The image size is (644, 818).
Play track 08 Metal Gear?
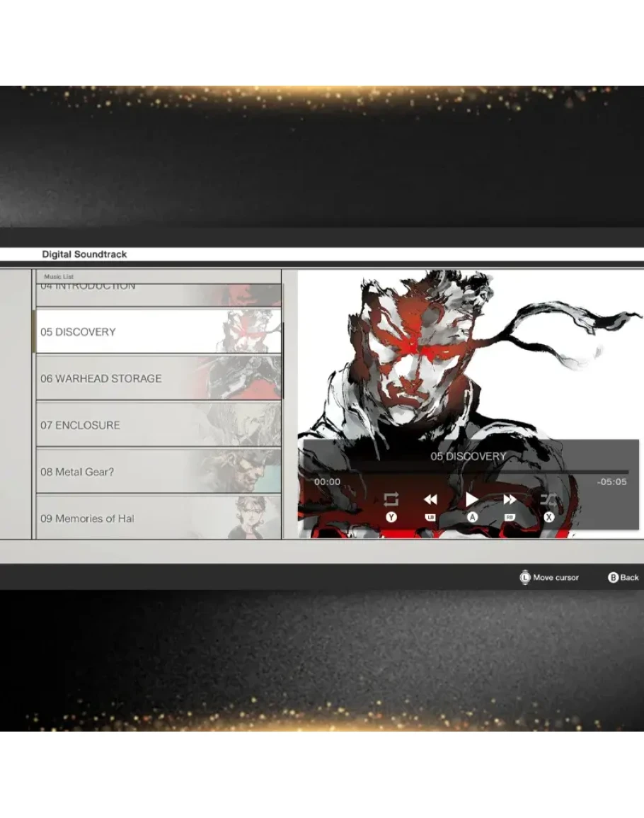pyautogui.click(x=159, y=472)
